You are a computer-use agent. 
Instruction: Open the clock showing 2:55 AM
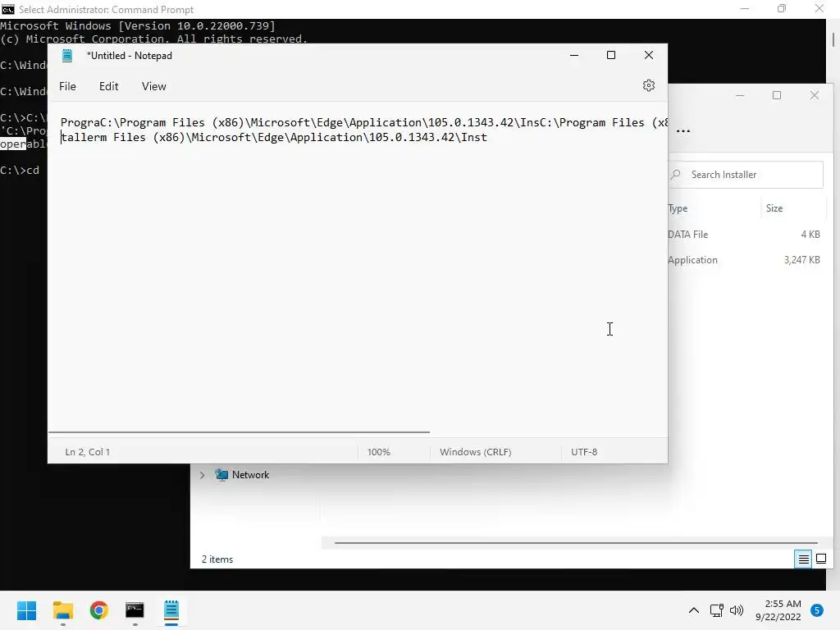coord(778,610)
